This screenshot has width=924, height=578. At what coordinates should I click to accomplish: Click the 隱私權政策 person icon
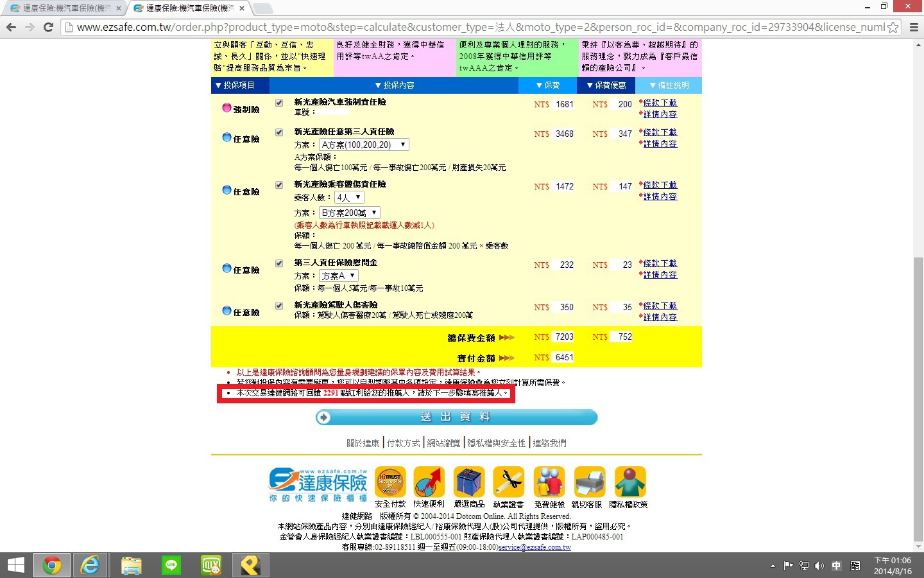click(x=630, y=482)
